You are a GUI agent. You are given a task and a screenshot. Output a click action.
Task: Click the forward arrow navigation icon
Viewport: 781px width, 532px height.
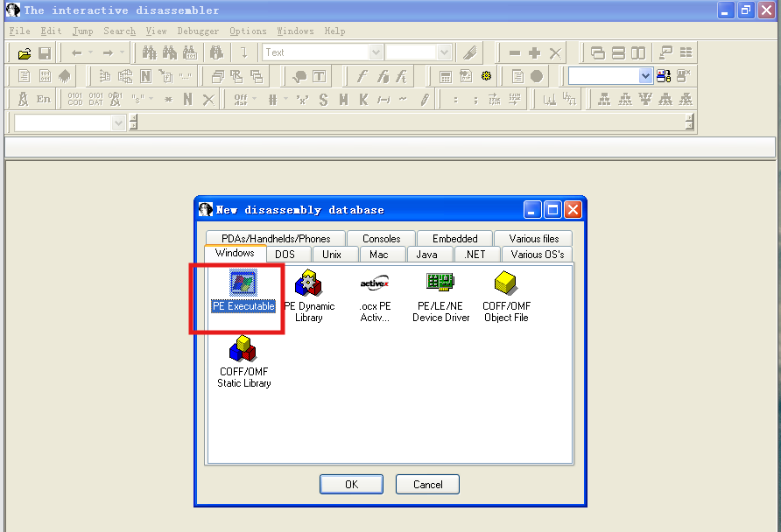[108, 52]
